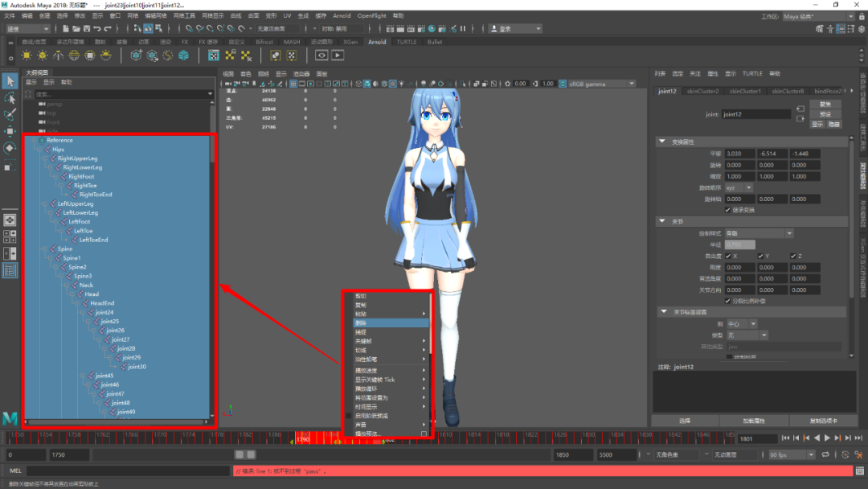Pick the Lasso select tool
868x489 pixels.
(10, 99)
